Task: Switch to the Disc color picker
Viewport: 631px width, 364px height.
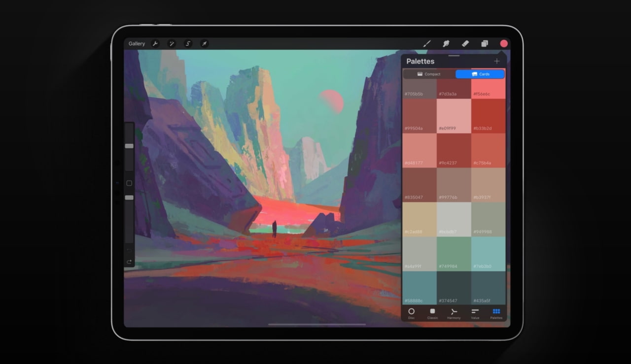Action: pos(412,313)
